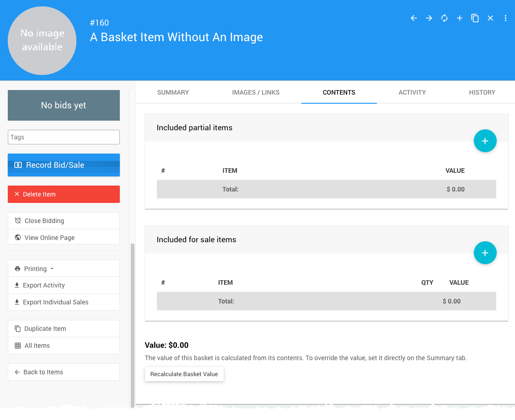Select the Activity tab
This screenshot has height=420, width=515.
point(412,92)
